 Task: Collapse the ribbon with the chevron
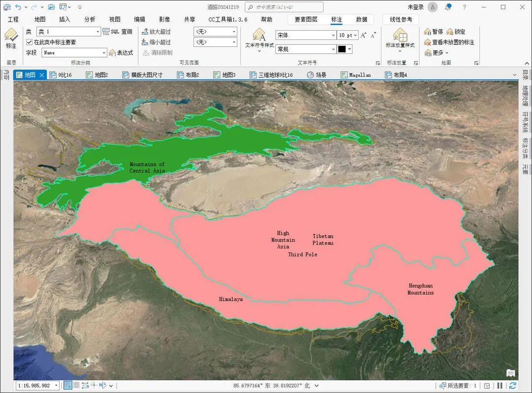[527, 63]
